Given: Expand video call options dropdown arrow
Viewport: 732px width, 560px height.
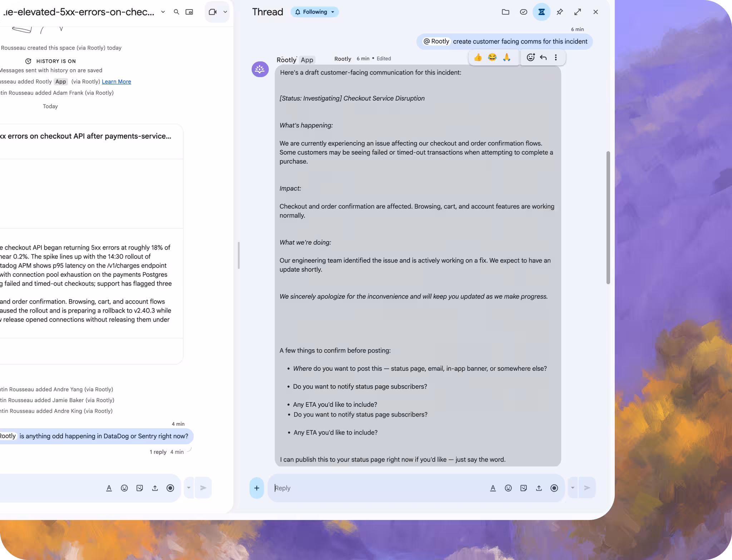Looking at the screenshot, I should pos(225,12).
